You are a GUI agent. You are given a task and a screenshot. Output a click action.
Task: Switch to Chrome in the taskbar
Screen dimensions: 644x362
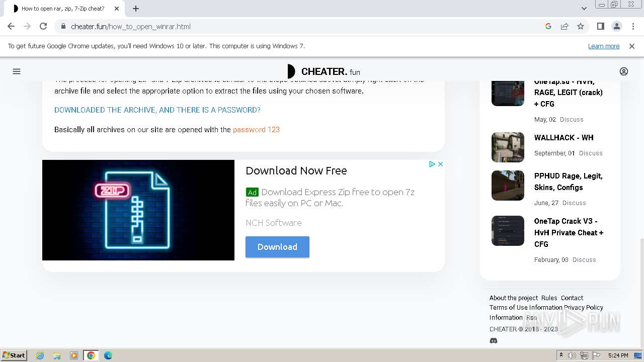pos(91,355)
